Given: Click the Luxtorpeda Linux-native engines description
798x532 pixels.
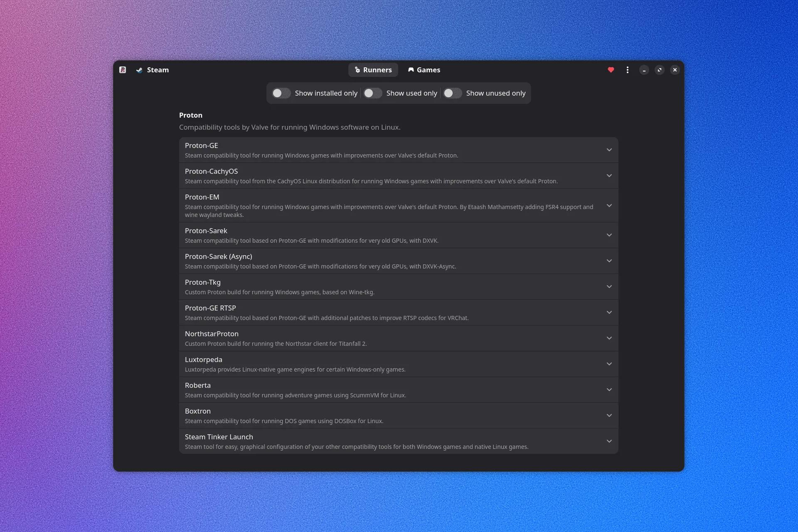Looking at the screenshot, I should click(295, 369).
